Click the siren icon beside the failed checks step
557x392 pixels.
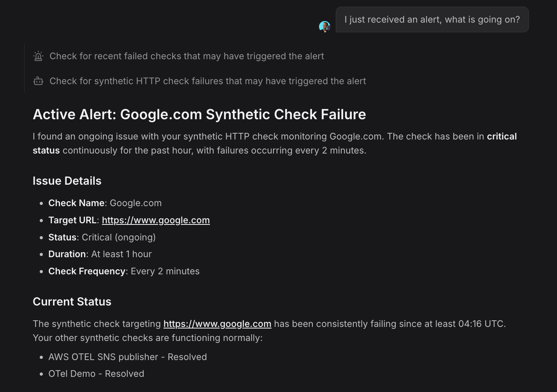[38, 56]
